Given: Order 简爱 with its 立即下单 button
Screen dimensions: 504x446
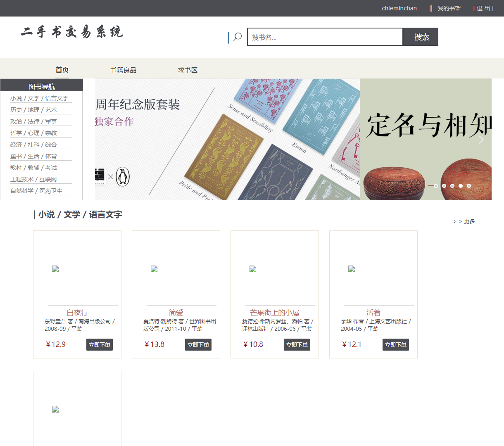Looking at the screenshot, I should click(x=198, y=345).
